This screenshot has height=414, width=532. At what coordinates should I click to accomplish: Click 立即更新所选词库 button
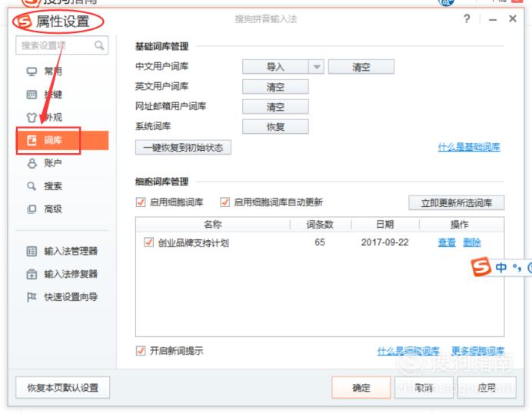pyautogui.click(x=457, y=202)
